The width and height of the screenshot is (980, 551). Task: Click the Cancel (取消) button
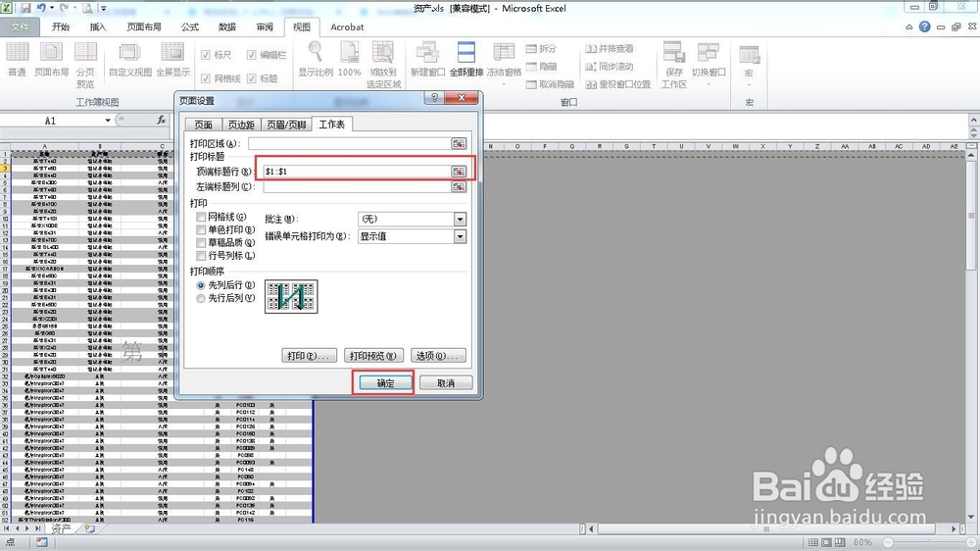446,382
